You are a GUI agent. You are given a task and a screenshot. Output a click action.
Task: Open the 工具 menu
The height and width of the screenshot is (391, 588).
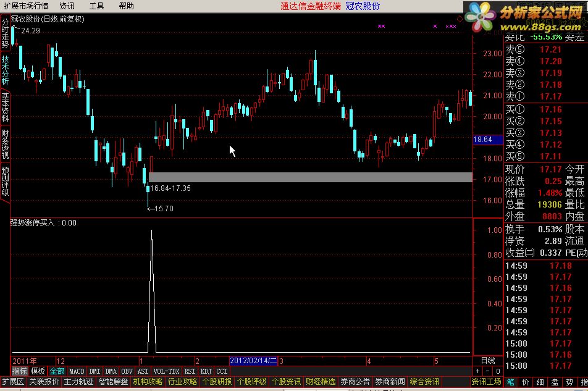click(x=96, y=6)
